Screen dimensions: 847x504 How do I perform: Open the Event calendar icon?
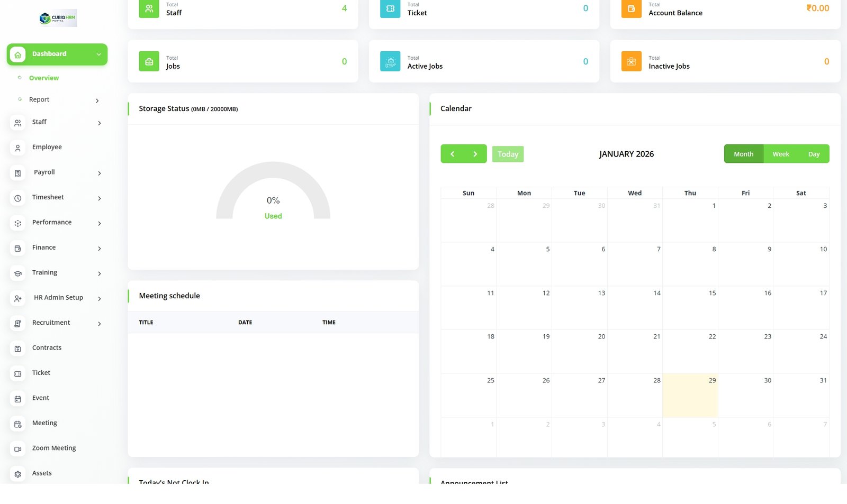pyautogui.click(x=17, y=399)
